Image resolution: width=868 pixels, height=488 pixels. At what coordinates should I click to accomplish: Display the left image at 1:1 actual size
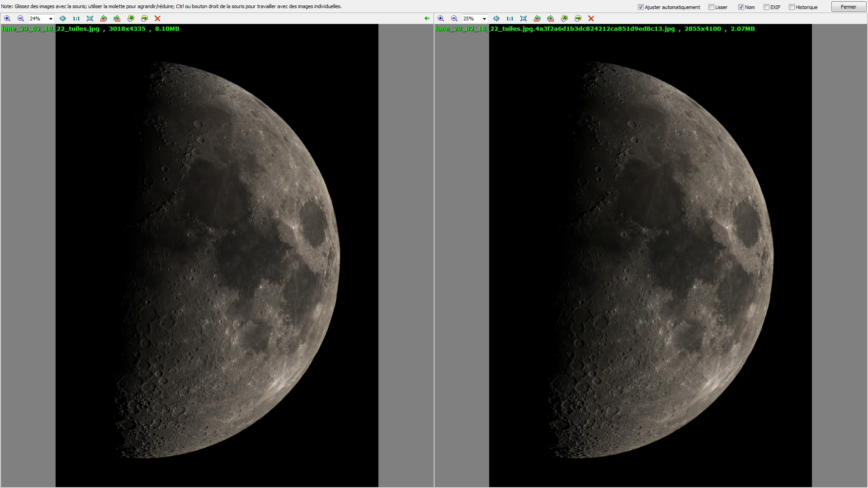coord(75,19)
